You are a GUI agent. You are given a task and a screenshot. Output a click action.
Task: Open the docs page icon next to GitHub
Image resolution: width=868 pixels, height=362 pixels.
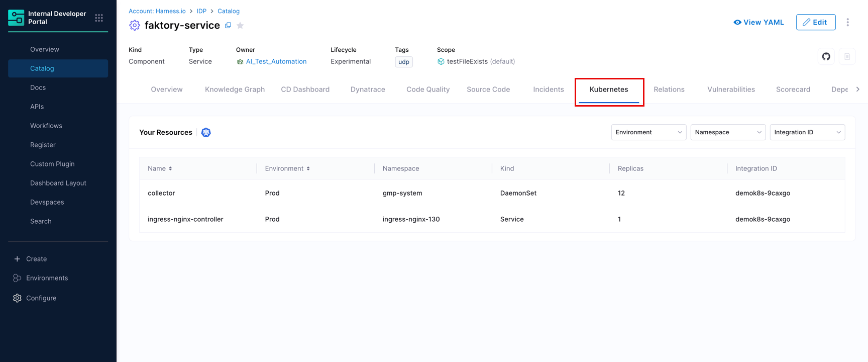pos(847,56)
